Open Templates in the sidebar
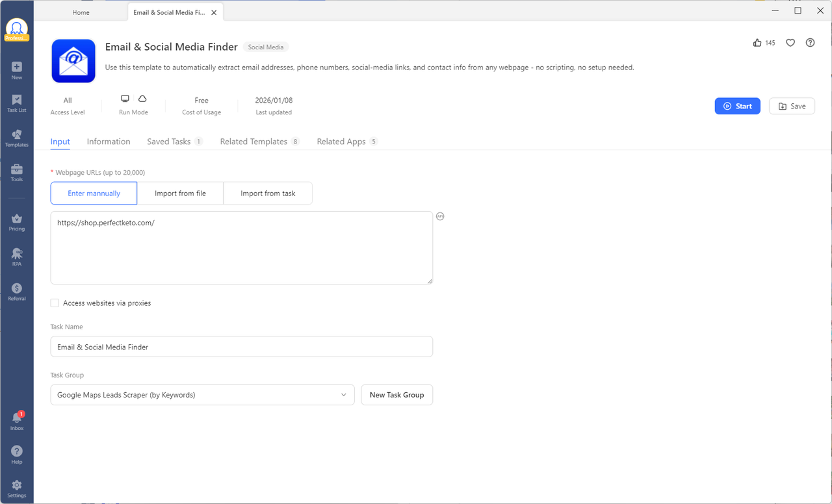832x504 pixels. click(x=17, y=136)
